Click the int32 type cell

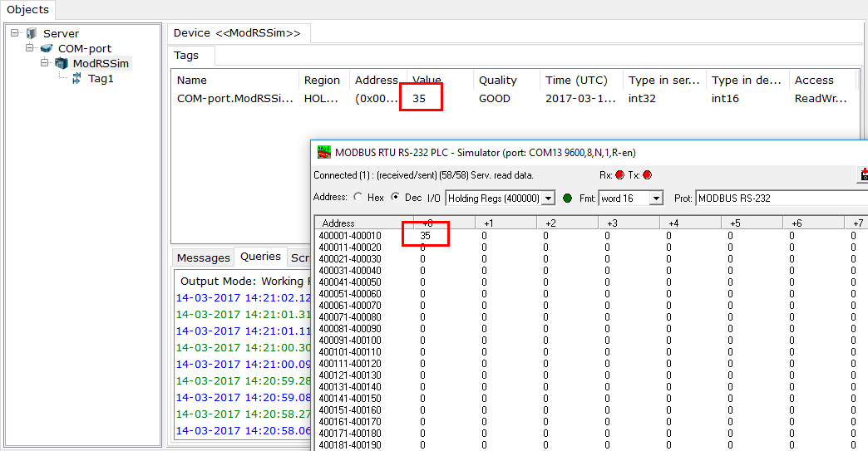click(642, 98)
